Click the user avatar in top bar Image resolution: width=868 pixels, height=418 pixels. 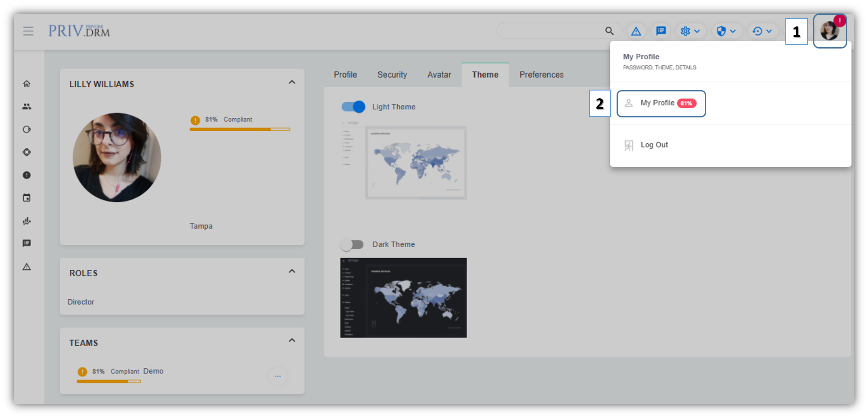point(829,31)
